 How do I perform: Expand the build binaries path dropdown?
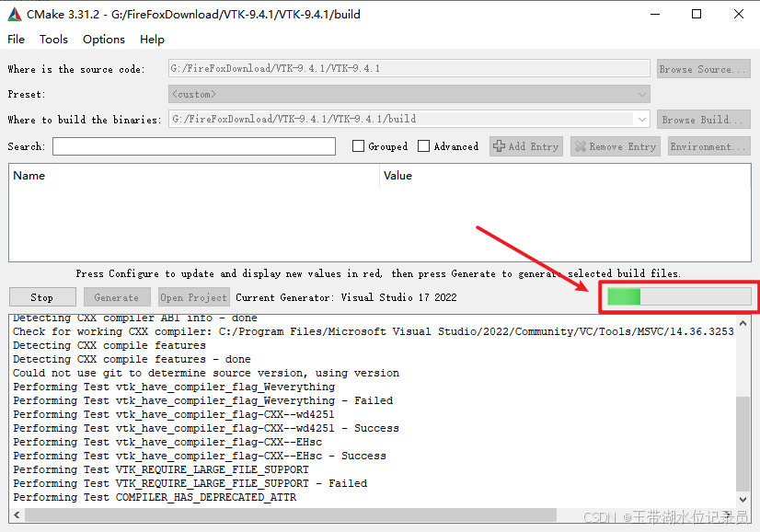(x=641, y=119)
